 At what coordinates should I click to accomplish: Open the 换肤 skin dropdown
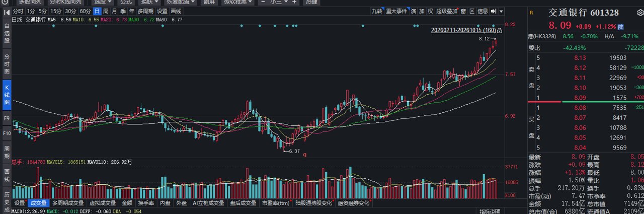pyautogui.click(x=150, y=2)
